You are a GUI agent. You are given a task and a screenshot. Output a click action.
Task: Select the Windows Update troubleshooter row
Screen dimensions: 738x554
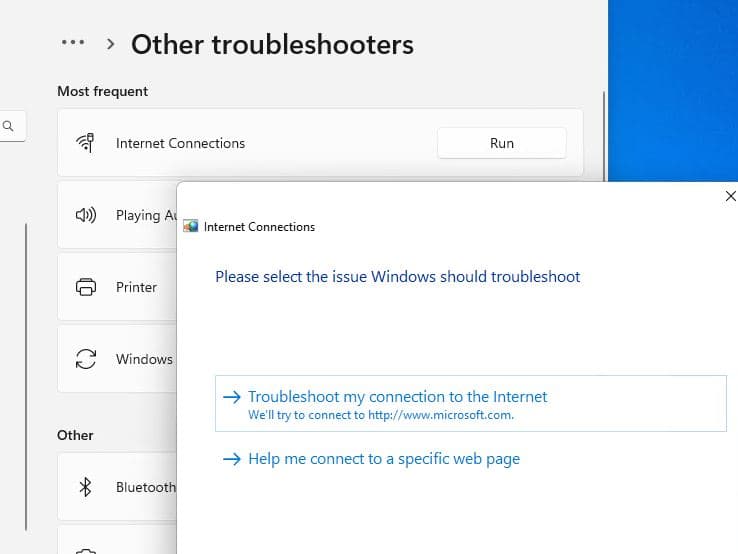tap(117, 359)
